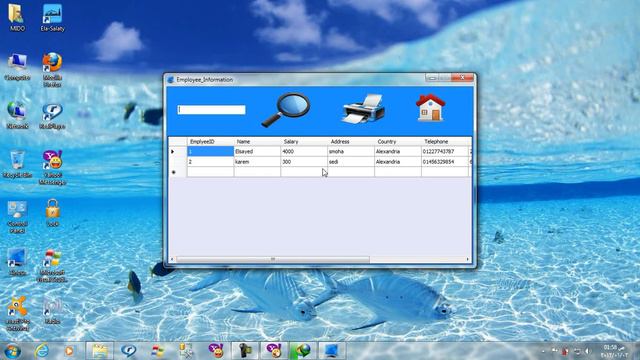Click the printer icon to print

(363, 109)
